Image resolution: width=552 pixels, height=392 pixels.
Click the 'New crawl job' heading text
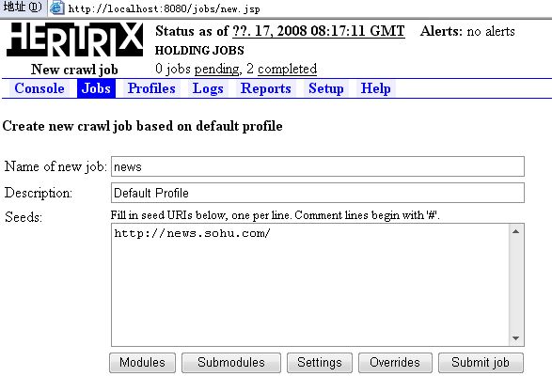(x=74, y=70)
